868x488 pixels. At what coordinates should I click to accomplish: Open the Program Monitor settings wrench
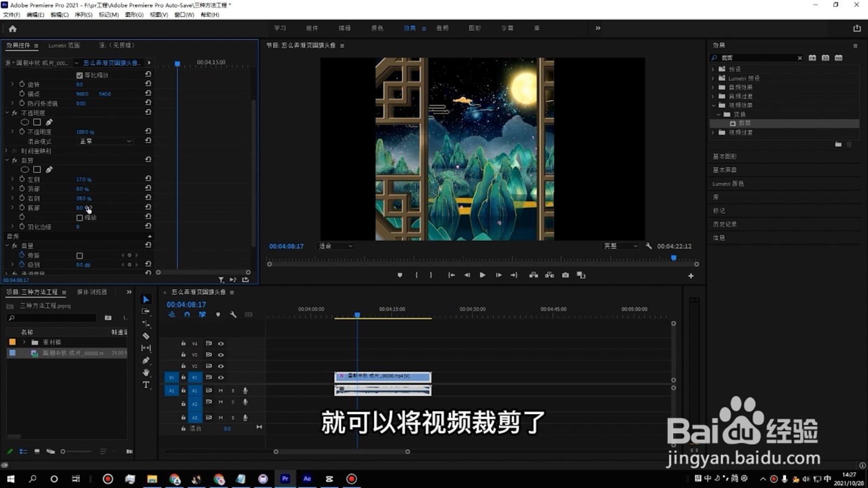tap(649, 246)
